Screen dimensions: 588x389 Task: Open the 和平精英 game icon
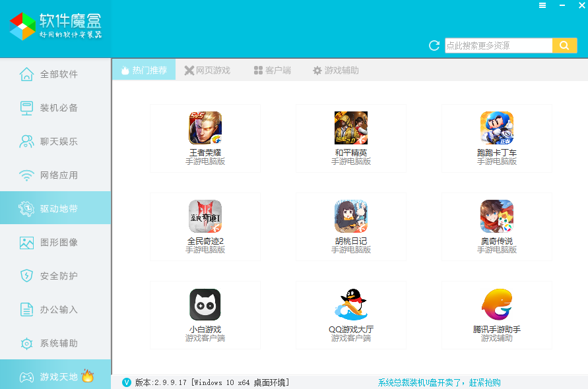pyautogui.click(x=351, y=128)
